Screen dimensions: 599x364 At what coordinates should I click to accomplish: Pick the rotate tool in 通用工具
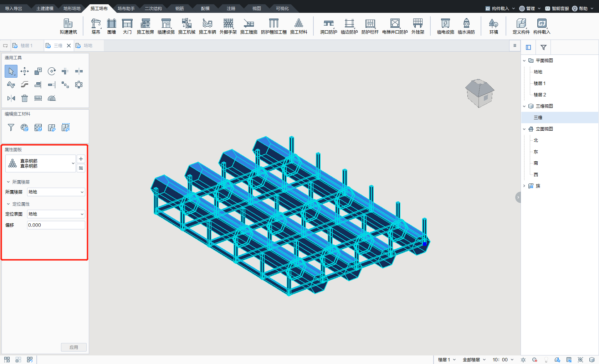(x=52, y=71)
